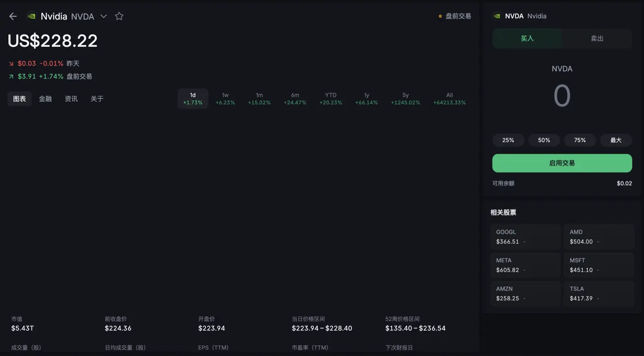Click the 盘前交易 status indicator at top
Screen dimensions: 644x356
point(454,16)
